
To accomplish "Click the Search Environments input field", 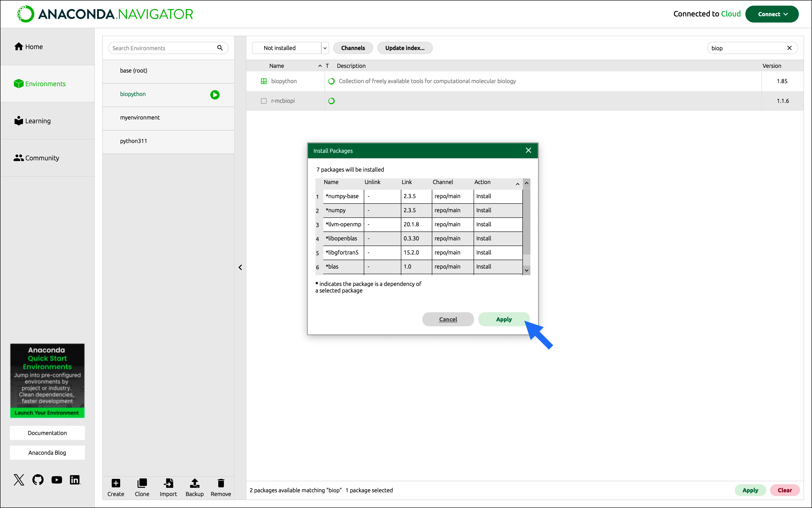I will (x=163, y=48).
